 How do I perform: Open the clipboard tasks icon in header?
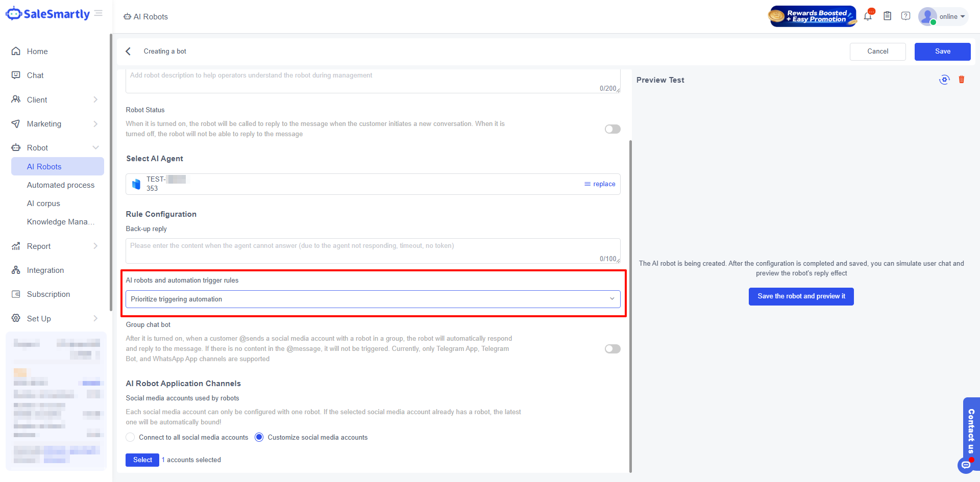[x=888, y=16]
